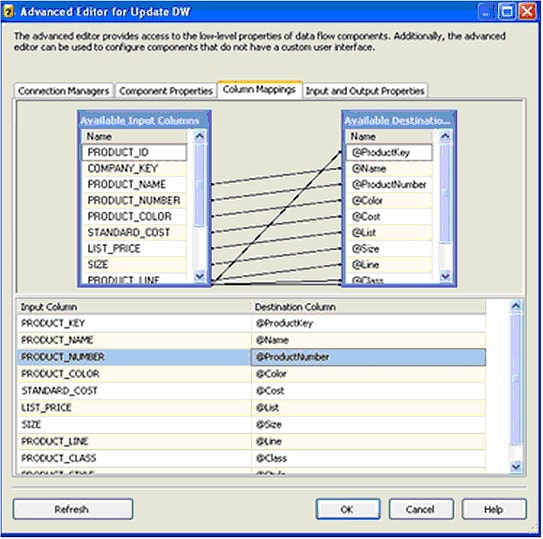Screen dimensions: 543x539
Task: Open @List destination cell in grid
Action: (368, 407)
